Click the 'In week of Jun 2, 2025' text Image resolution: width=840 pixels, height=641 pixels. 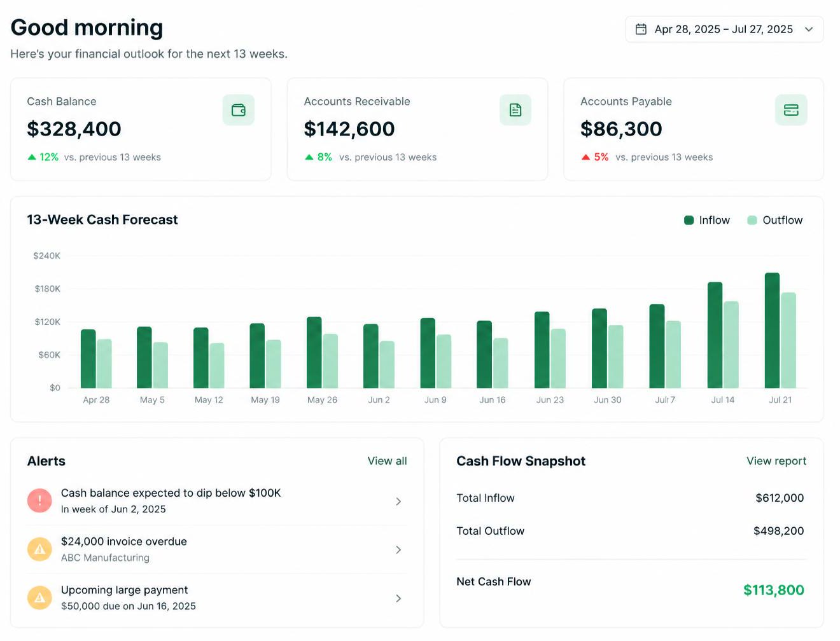[113, 509]
